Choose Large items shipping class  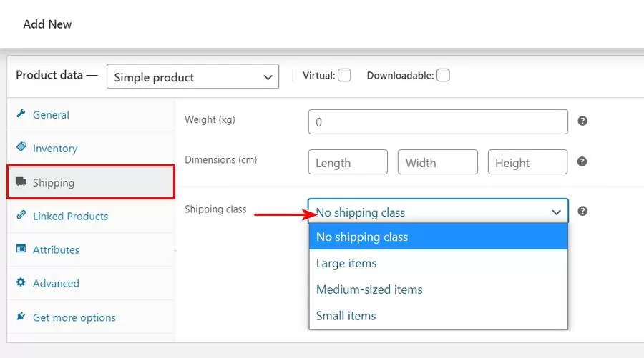coord(346,263)
